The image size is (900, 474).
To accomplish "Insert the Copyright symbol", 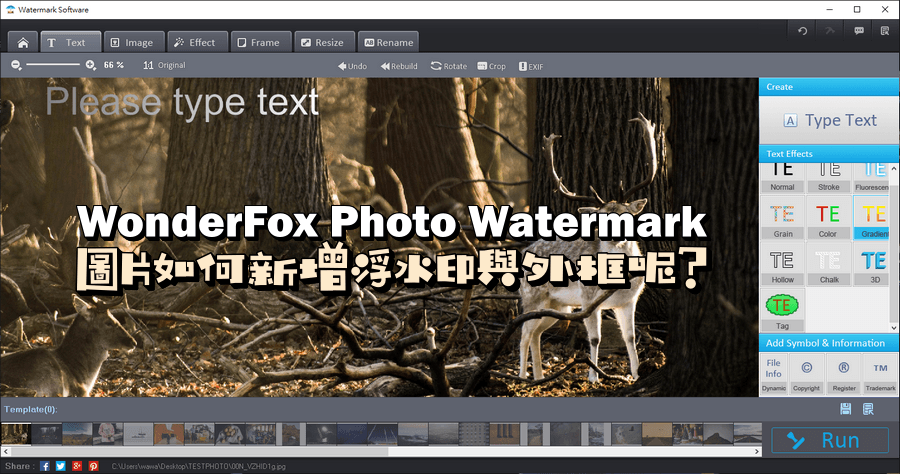I will (x=806, y=374).
